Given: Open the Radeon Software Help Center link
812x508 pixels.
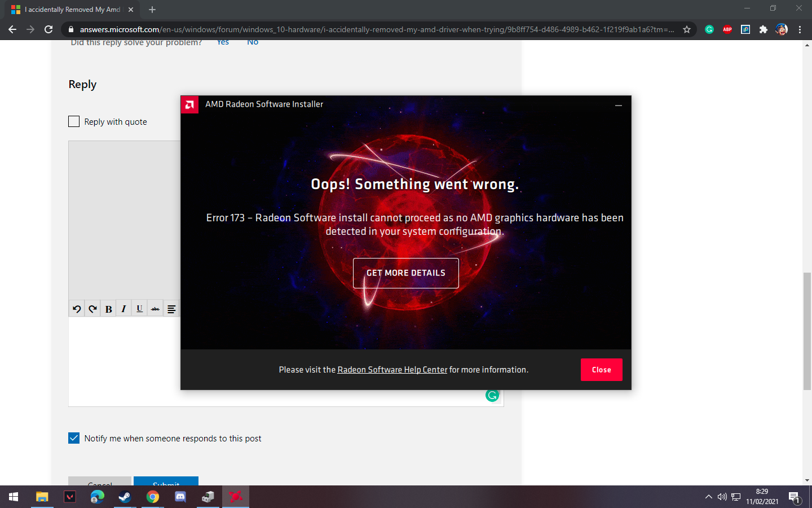Looking at the screenshot, I should tap(392, 370).
